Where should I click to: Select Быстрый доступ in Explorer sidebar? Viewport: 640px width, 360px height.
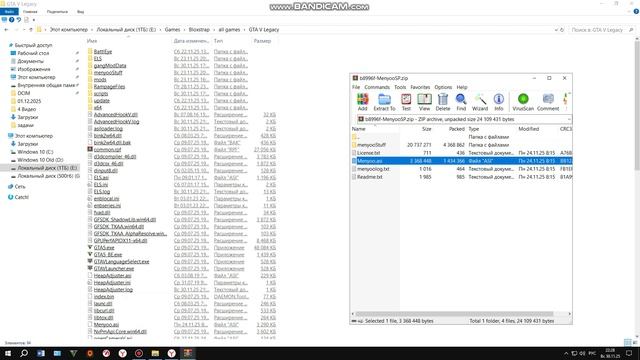33,45
